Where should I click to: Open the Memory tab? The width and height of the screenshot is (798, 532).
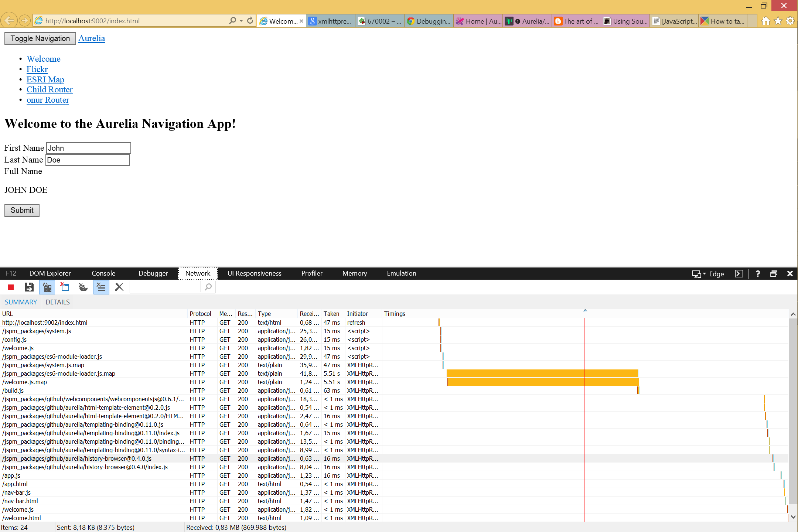(355, 273)
